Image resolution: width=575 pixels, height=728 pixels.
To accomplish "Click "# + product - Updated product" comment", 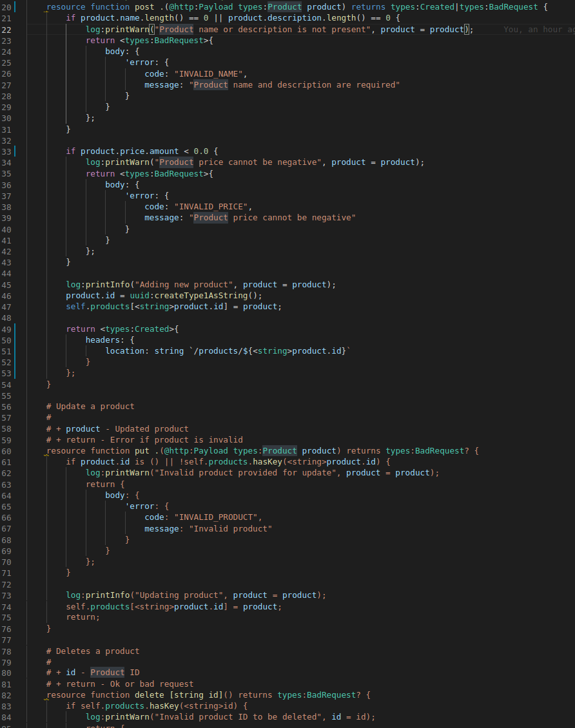I will coord(117,429).
